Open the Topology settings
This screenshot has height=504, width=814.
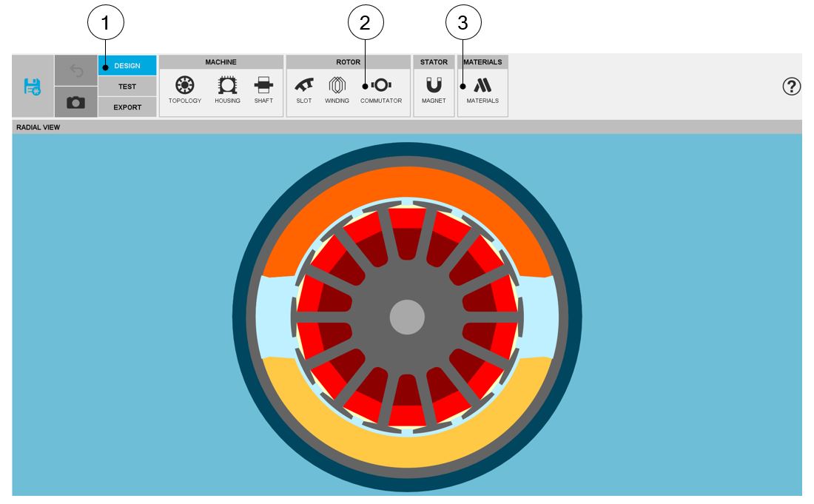click(x=184, y=89)
